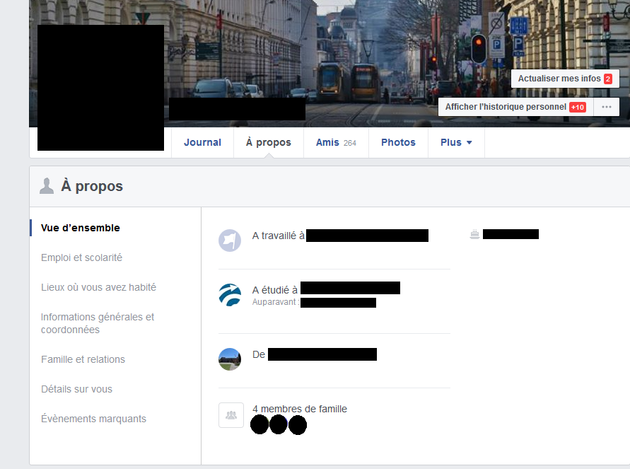Viewport: 630px width, 469px height.
Task: Open the Amis tab
Action: click(x=335, y=143)
